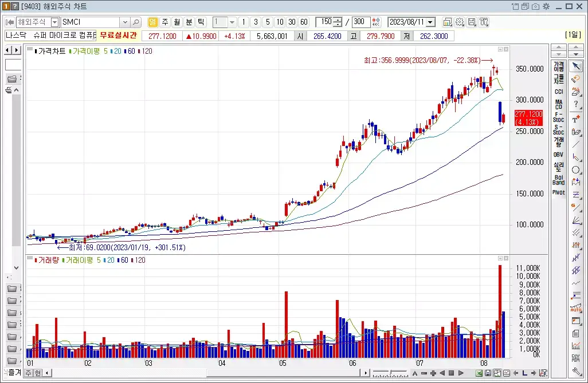This screenshot has height=383, width=588.
Task: Open the SMCI symbol dropdown arrow
Action: [x=126, y=22]
